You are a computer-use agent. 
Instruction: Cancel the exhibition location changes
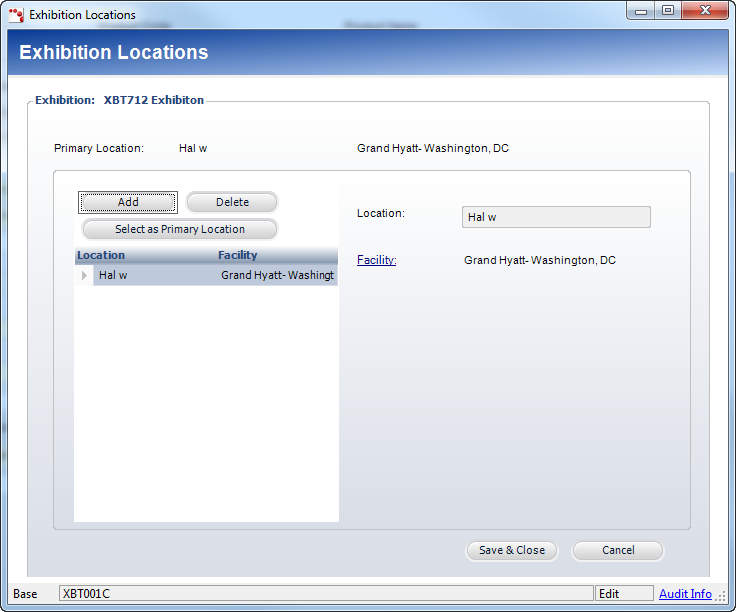(x=617, y=550)
